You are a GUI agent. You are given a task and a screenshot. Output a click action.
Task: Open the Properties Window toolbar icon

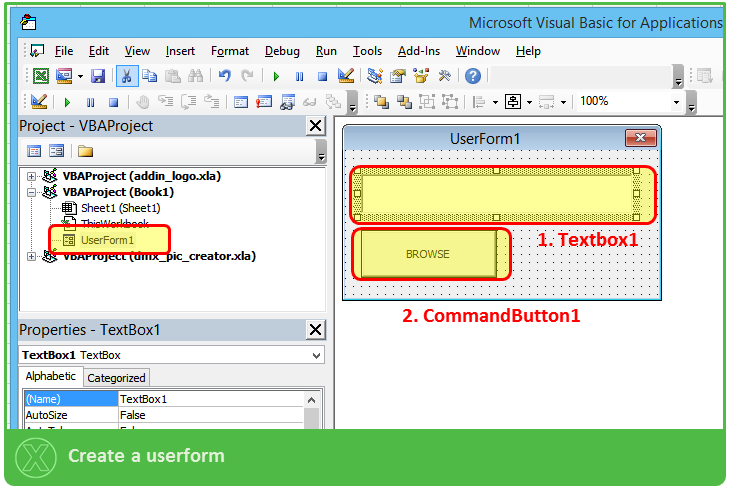point(398,75)
